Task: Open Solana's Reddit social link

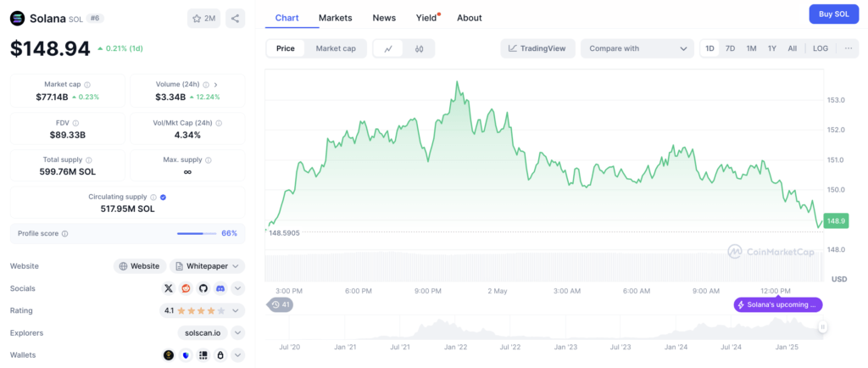Action: pyautogui.click(x=186, y=288)
